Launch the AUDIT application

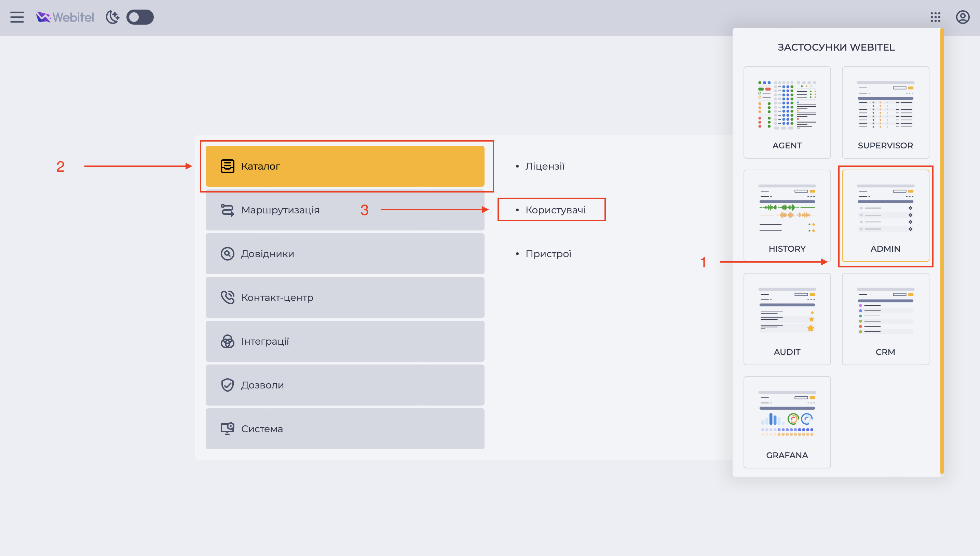787,319
